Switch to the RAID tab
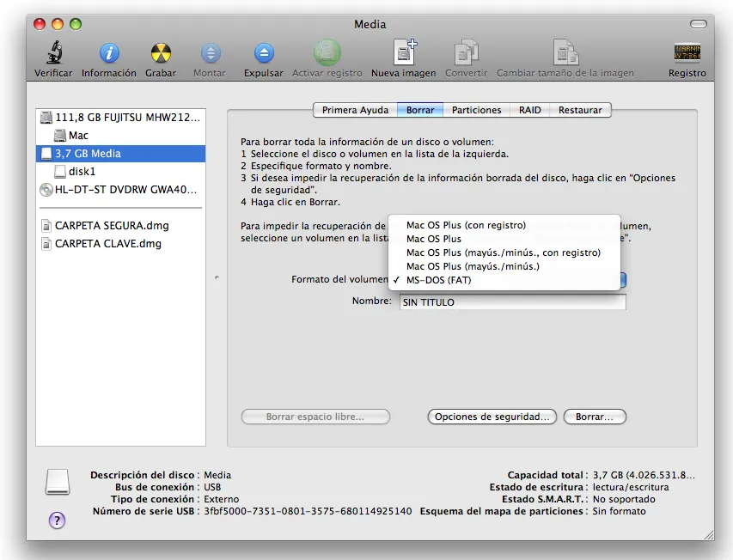Image resolution: width=733 pixels, height=560 pixels. [529, 110]
